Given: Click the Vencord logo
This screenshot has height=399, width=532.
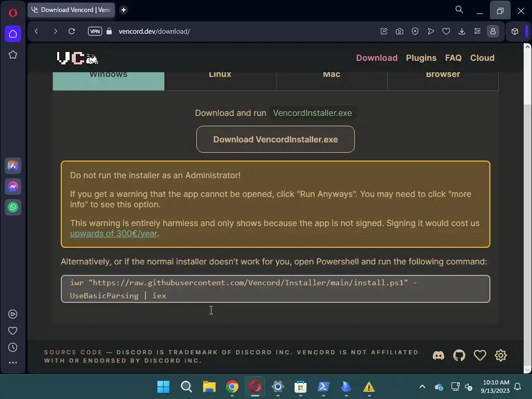Looking at the screenshot, I should pos(77,58).
